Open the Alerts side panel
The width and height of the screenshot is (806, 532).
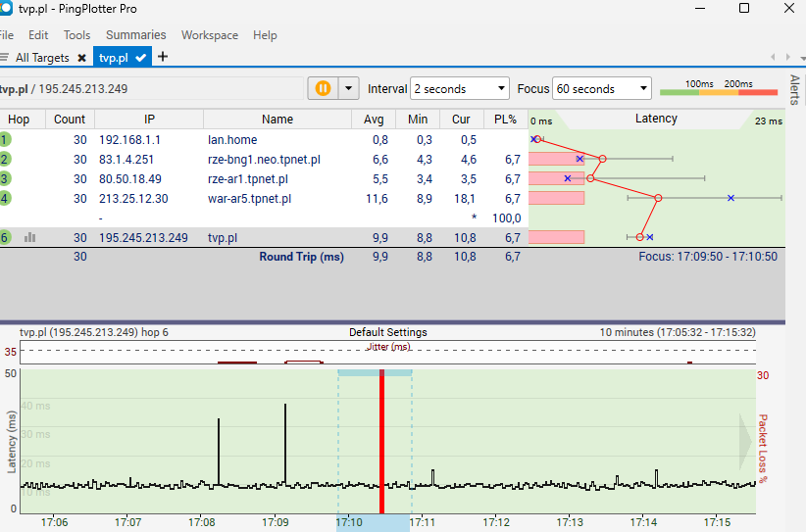794,88
